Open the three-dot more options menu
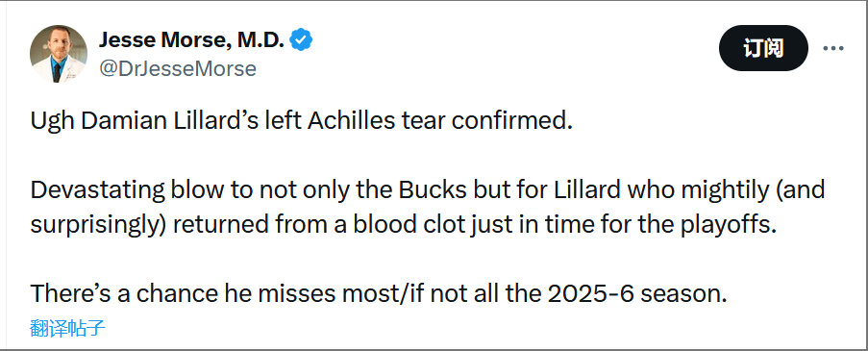The width and height of the screenshot is (868, 351). point(832,48)
